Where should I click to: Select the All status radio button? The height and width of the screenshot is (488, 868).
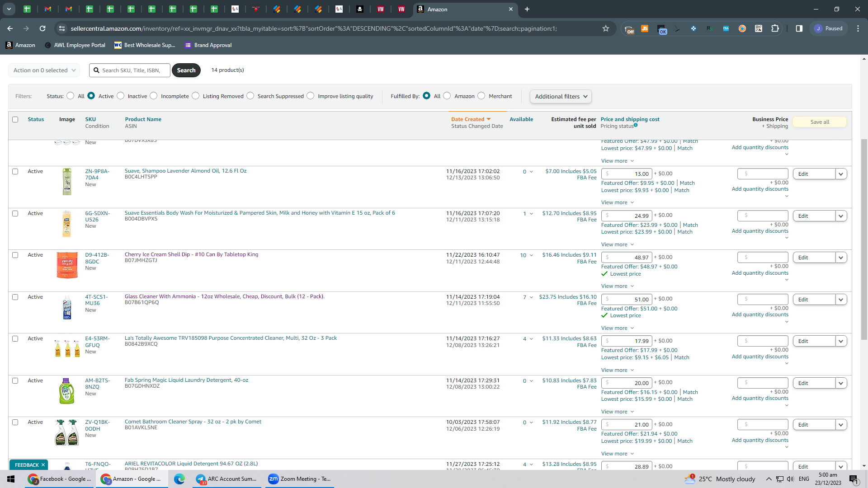tap(70, 96)
